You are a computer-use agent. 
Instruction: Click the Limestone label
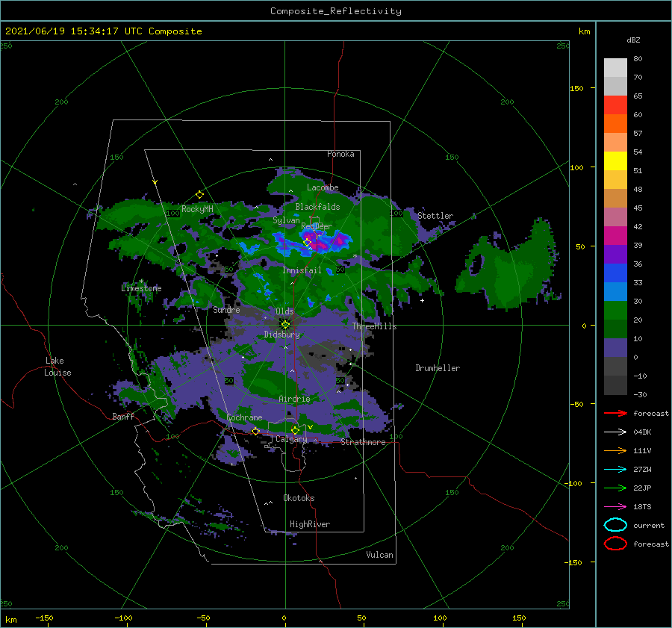pyautogui.click(x=141, y=288)
